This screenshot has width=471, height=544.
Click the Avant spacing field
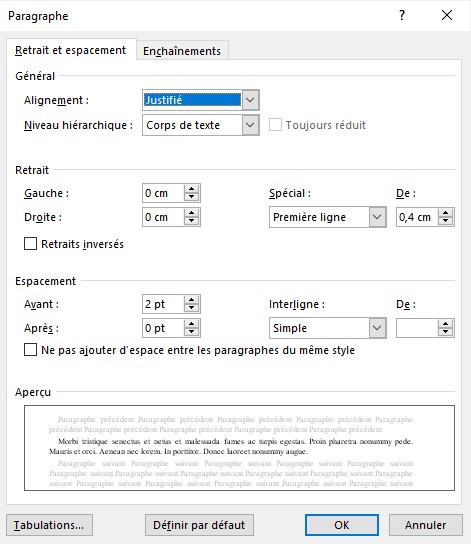(163, 304)
